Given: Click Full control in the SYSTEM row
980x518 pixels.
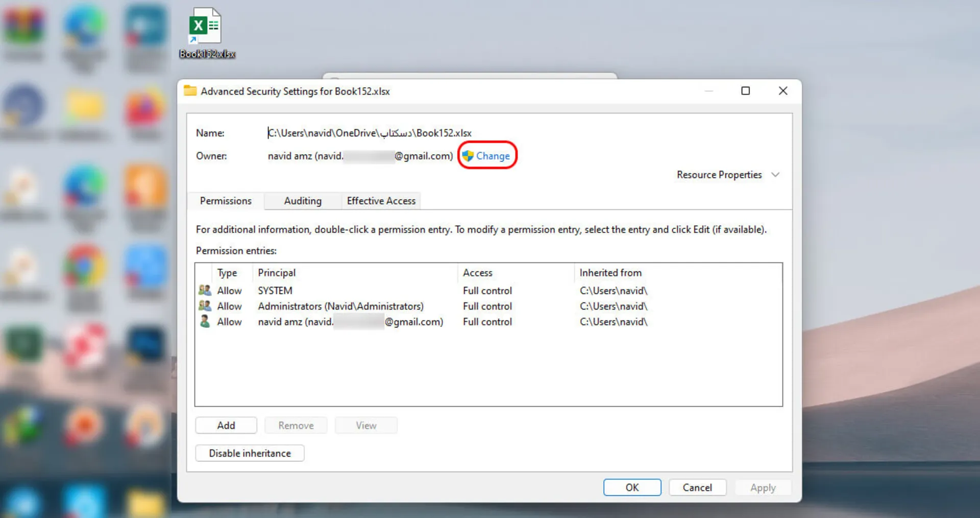Looking at the screenshot, I should [x=487, y=291].
